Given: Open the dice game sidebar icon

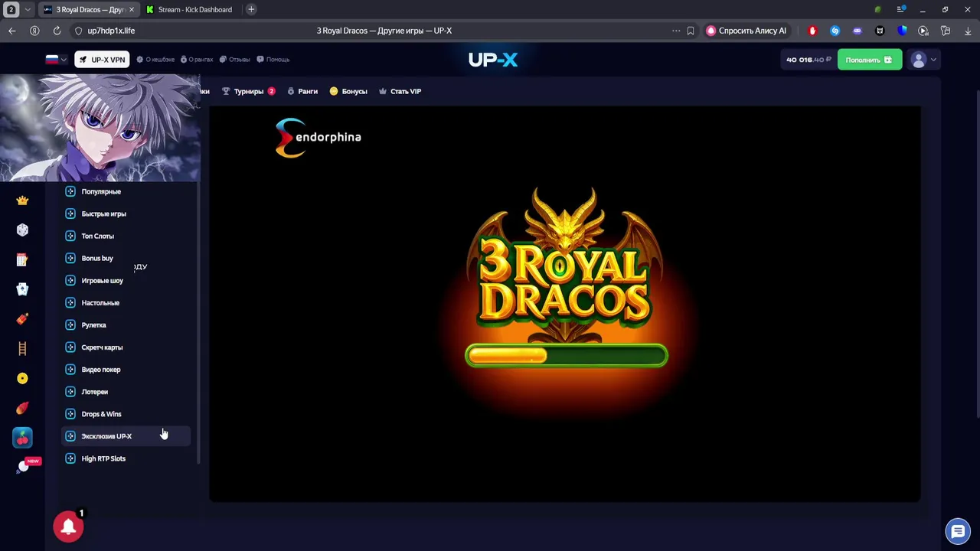Looking at the screenshot, I should tap(22, 230).
